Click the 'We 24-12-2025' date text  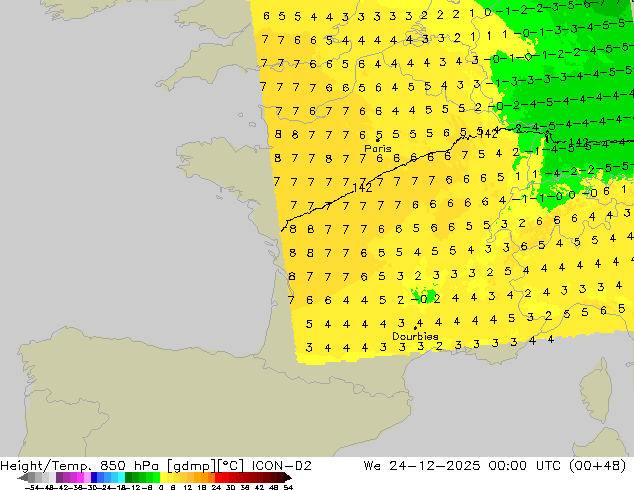422,466
